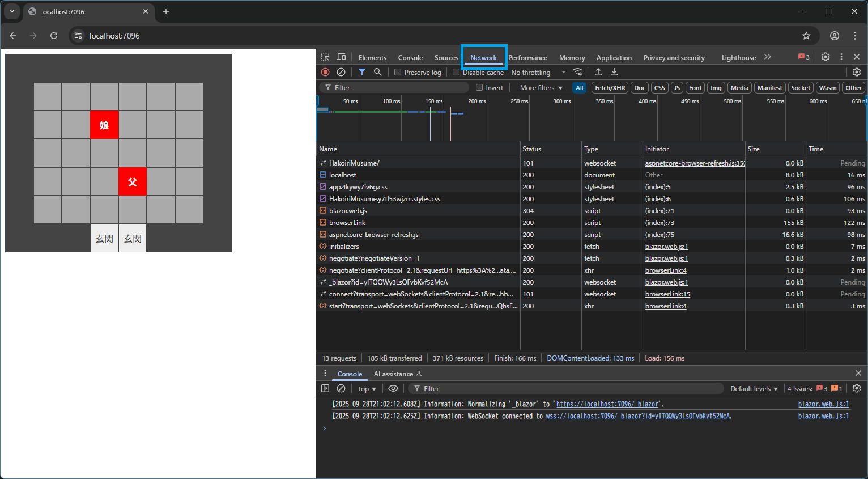The height and width of the screenshot is (479, 868).
Task: Open the blazor.web.js:1 initiator link
Action: [666, 246]
